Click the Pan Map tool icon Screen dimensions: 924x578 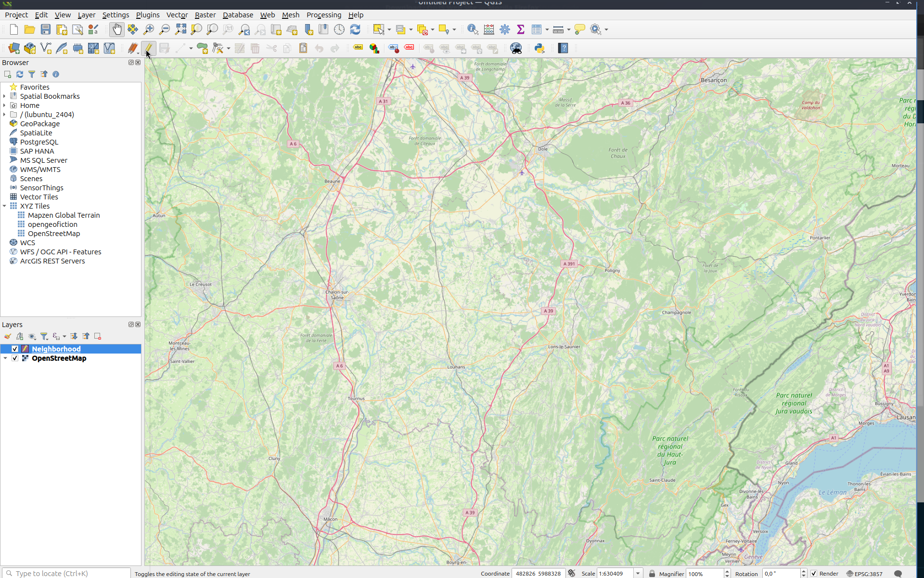116,29
